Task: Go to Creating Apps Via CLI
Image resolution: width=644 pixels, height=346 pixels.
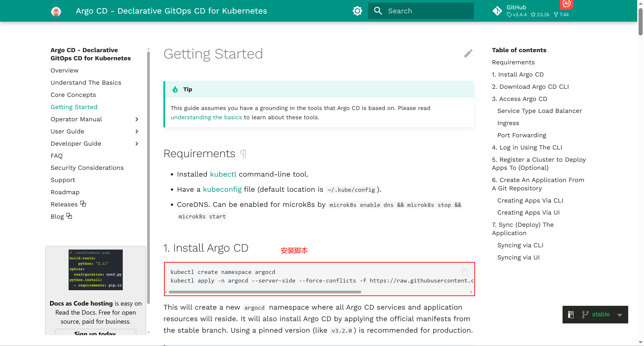Action: point(530,201)
